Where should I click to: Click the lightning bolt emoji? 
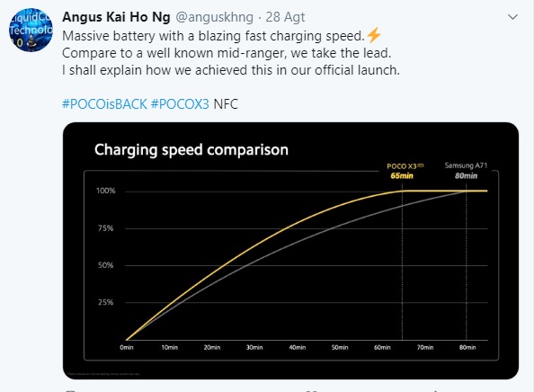point(374,35)
